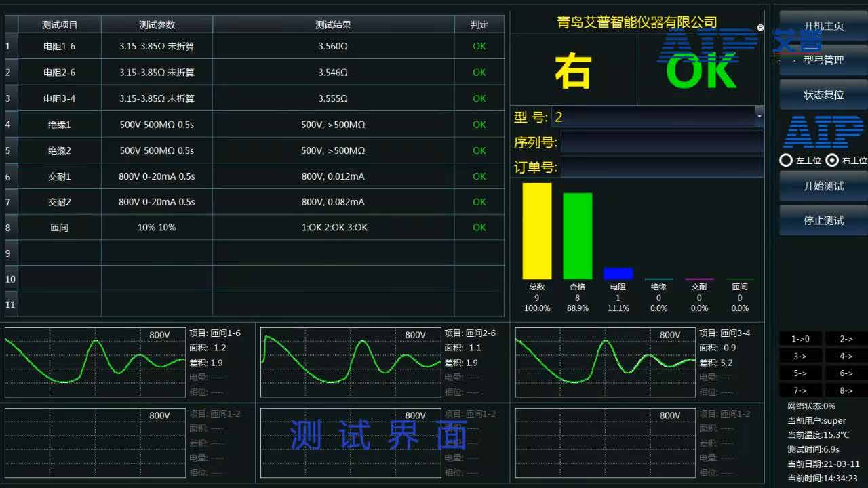Click the 8-> channel mapping tile
Viewport: 868px width, 488px height.
click(845, 390)
